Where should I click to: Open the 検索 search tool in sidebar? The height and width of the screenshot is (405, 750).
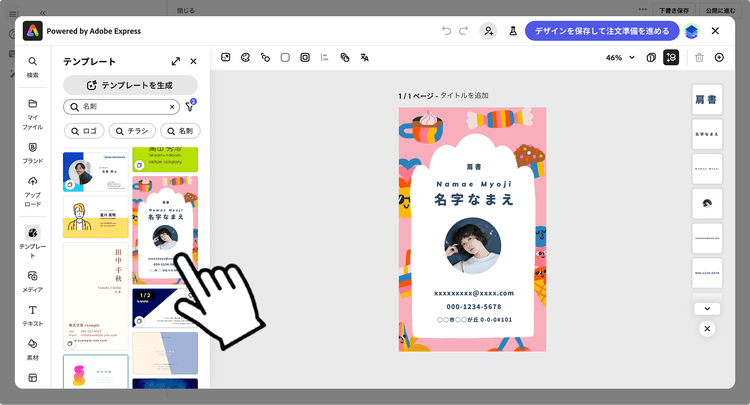point(33,67)
